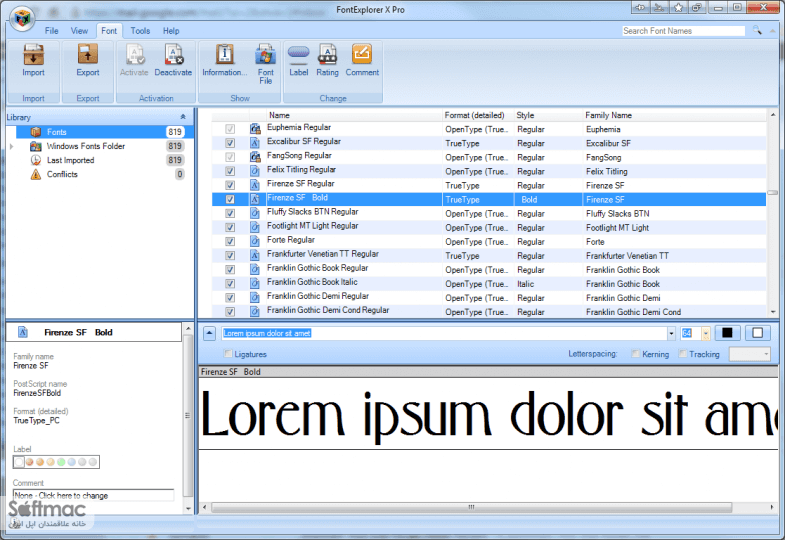Screen dimensions: 785x540
Task: Sort by Format (detailed) column header
Action: click(x=478, y=115)
